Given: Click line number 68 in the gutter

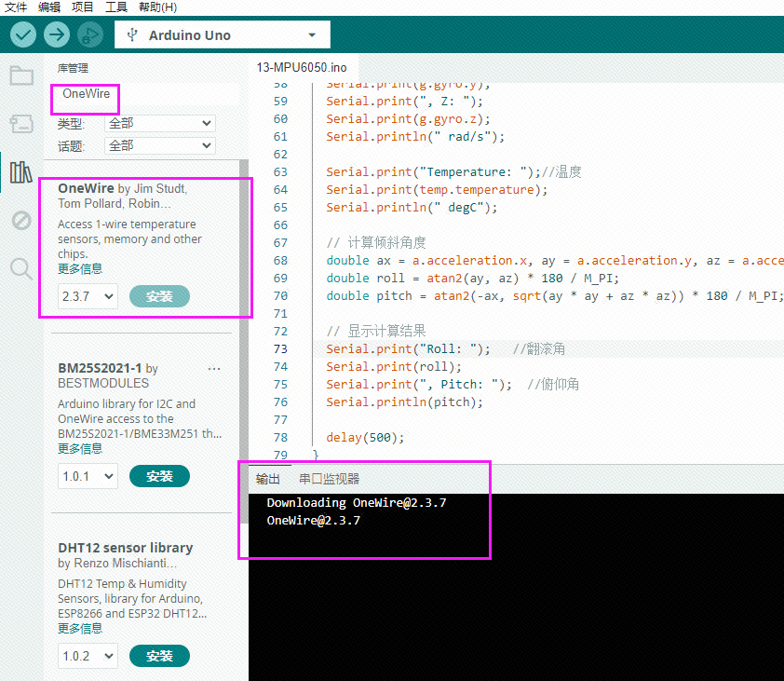Looking at the screenshot, I should 280,260.
